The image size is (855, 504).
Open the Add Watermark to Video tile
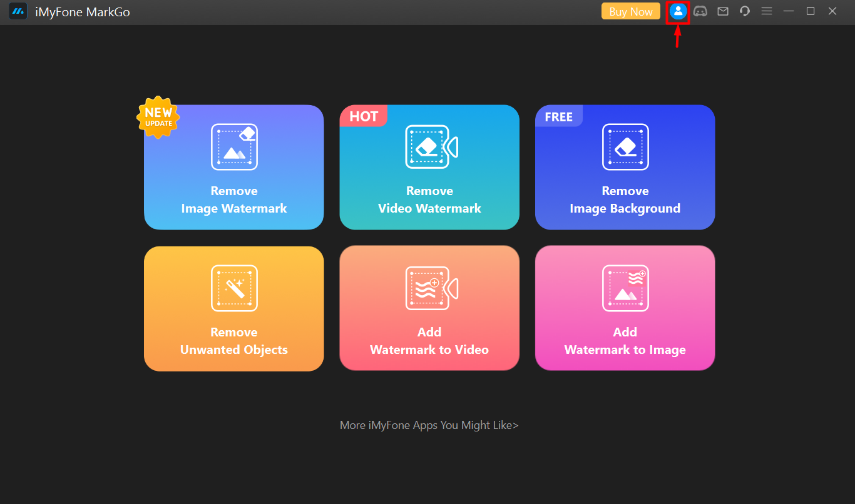coord(429,308)
